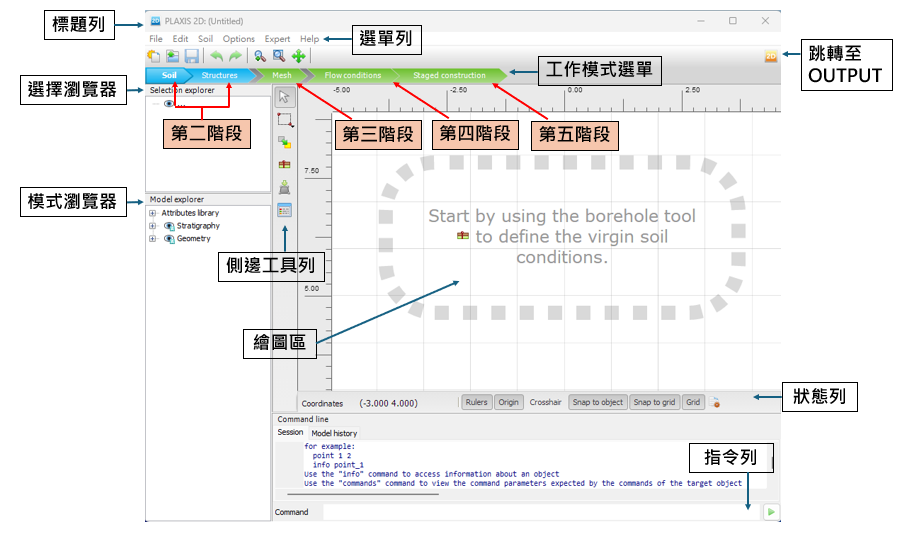Expand the Attributes library node

pyautogui.click(x=153, y=213)
